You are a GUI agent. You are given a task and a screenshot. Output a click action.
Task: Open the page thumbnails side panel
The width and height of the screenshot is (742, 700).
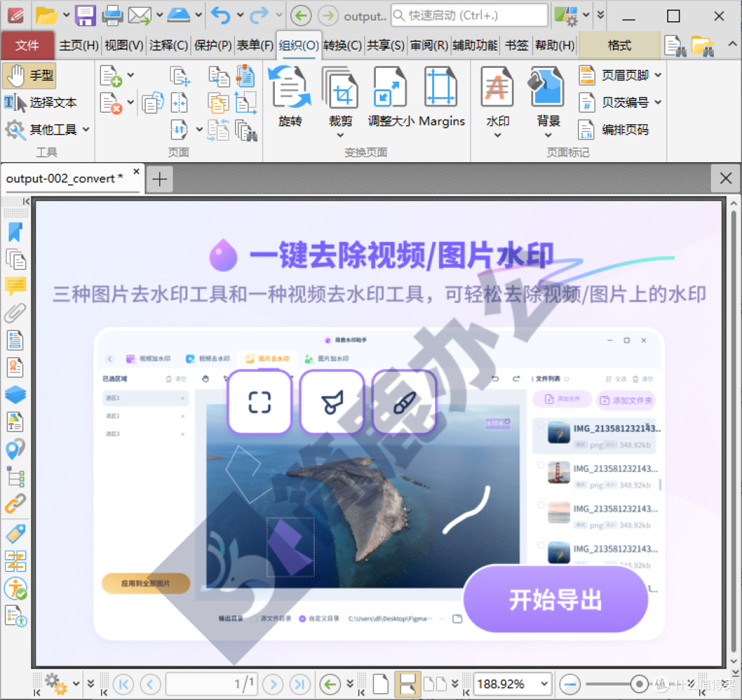tap(15, 260)
